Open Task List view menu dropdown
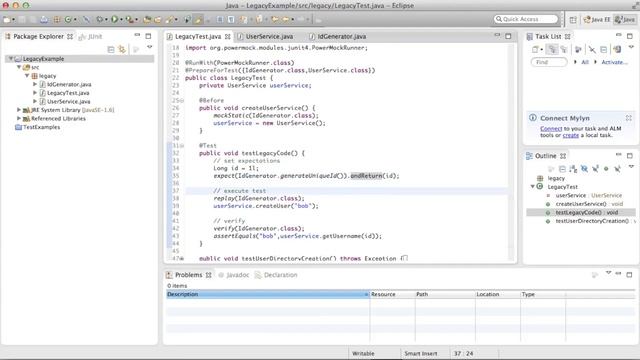Viewport: 640px width, 360px height. point(631,47)
